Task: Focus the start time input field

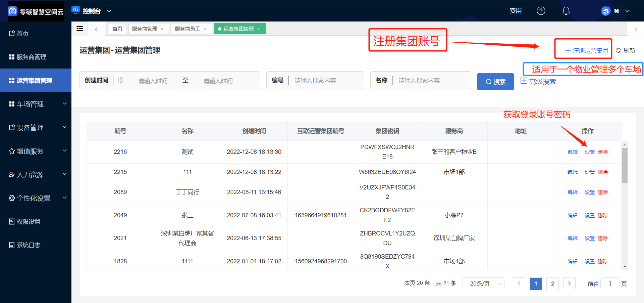Action: pyautogui.click(x=153, y=81)
